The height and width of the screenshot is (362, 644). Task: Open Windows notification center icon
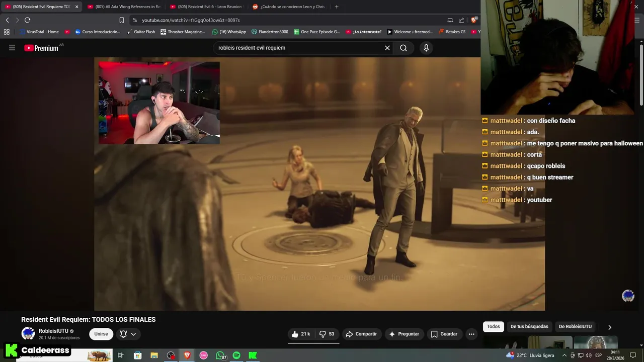pyautogui.click(x=633, y=355)
